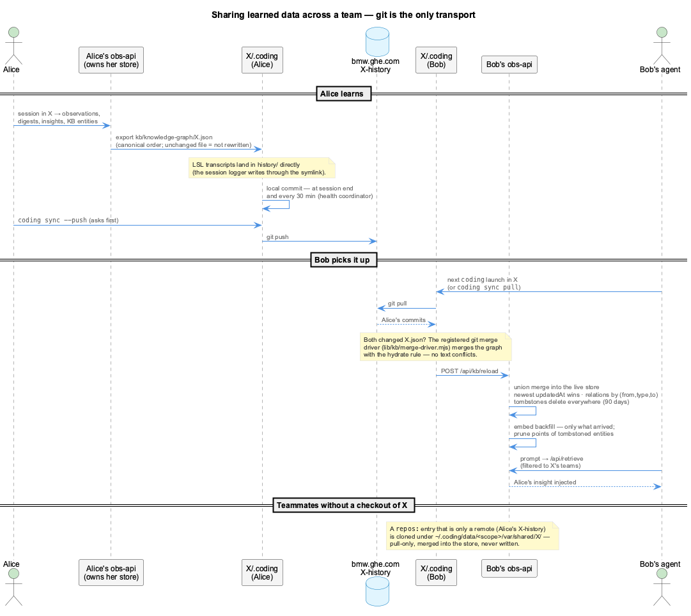Select the top "Bob's obs-api" participant box
Image resolution: width=691 pixels, height=616 pixels.
pyautogui.click(x=509, y=65)
